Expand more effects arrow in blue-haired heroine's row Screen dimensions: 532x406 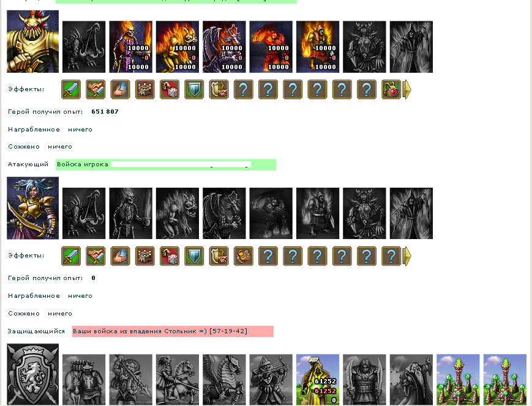tap(406, 256)
